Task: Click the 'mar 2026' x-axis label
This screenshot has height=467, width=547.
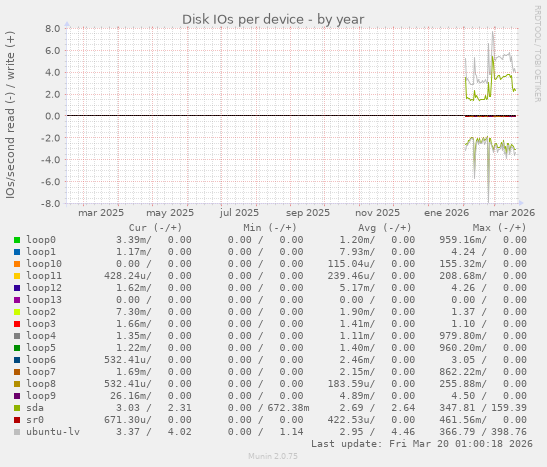Action: pyautogui.click(x=512, y=213)
